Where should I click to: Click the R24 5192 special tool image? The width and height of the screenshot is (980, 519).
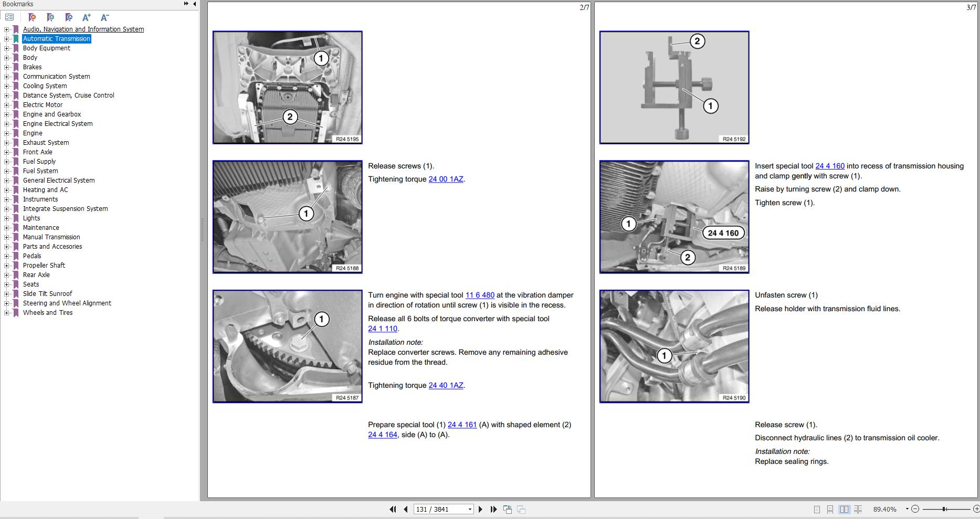coord(675,87)
